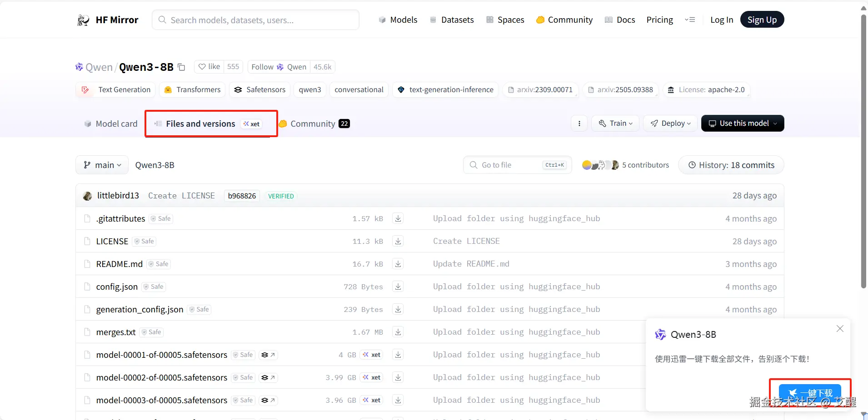Download the merges.txt file

click(398, 332)
